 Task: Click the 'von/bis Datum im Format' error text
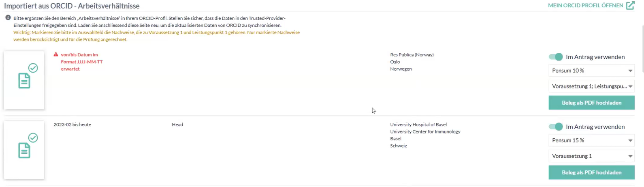coord(81,62)
